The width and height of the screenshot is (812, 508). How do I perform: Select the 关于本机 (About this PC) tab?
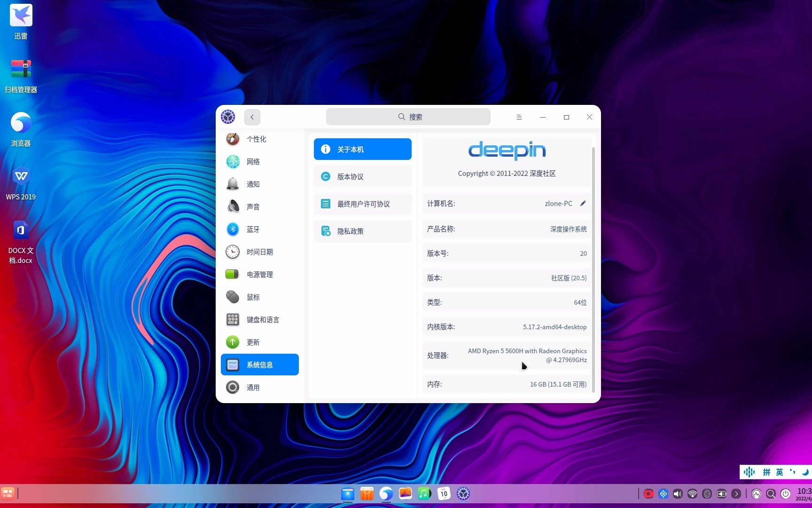pos(362,149)
